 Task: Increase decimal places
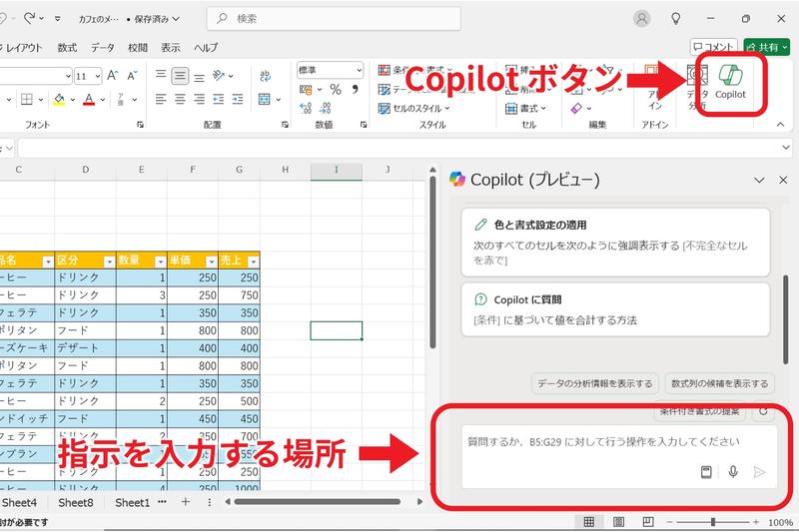click(306, 108)
